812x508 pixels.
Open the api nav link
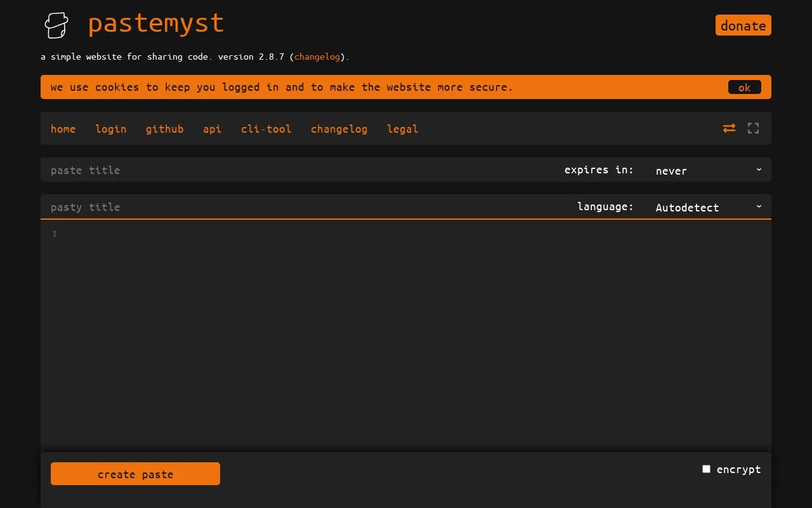pyautogui.click(x=213, y=129)
